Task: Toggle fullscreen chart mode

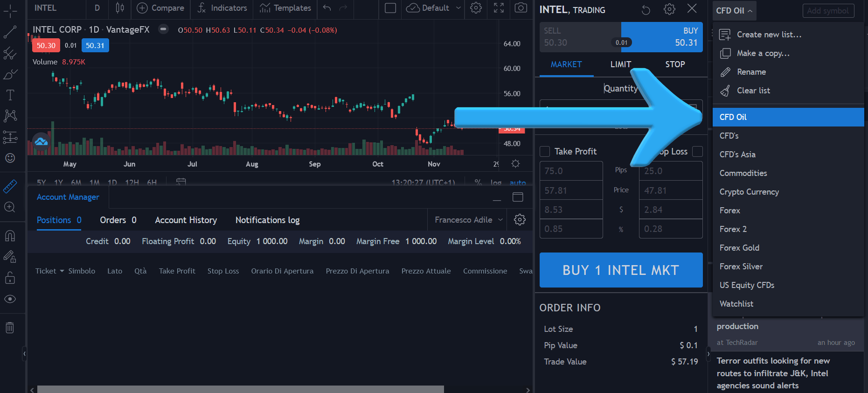Action: tap(499, 8)
